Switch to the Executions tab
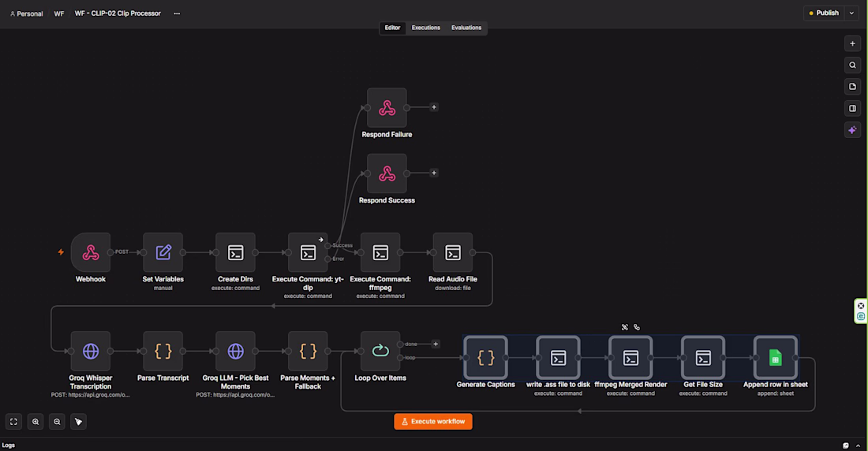The image size is (868, 451). click(x=425, y=28)
